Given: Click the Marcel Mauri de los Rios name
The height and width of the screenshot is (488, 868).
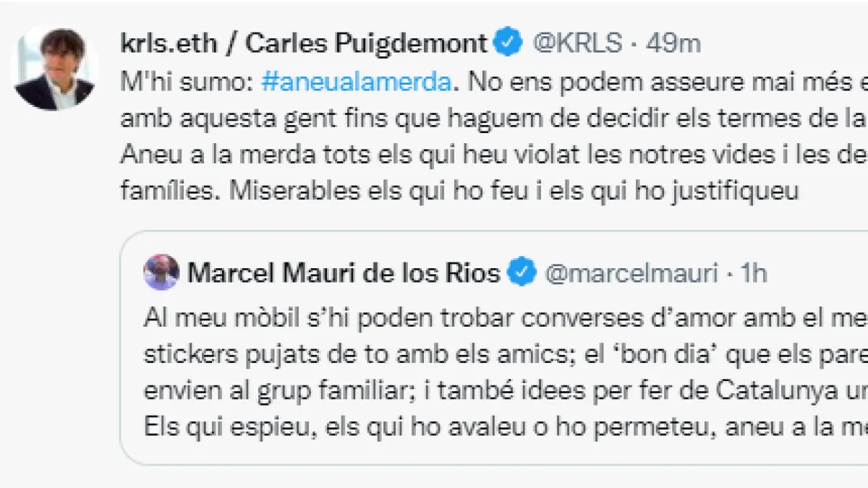Looking at the screenshot, I should tap(344, 273).
